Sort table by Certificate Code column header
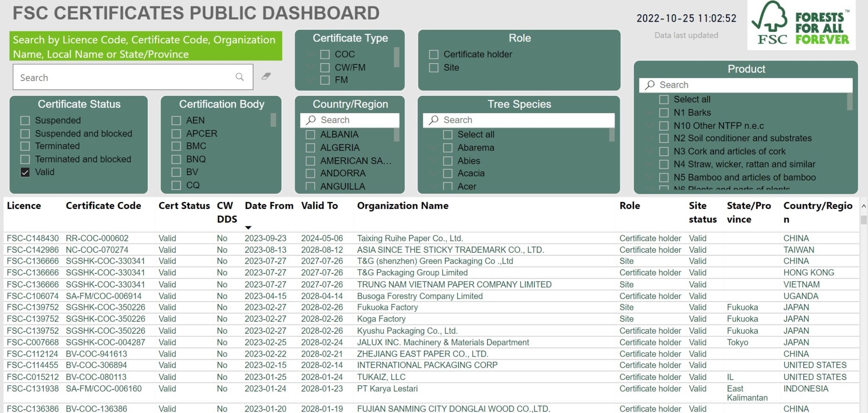The height and width of the screenshot is (413, 868). (x=103, y=206)
